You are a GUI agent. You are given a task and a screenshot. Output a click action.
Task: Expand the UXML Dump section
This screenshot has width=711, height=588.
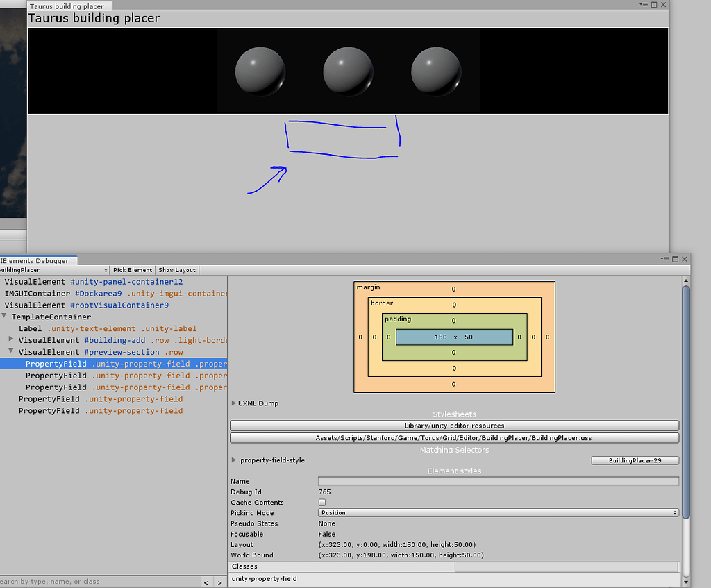(235, 403)
